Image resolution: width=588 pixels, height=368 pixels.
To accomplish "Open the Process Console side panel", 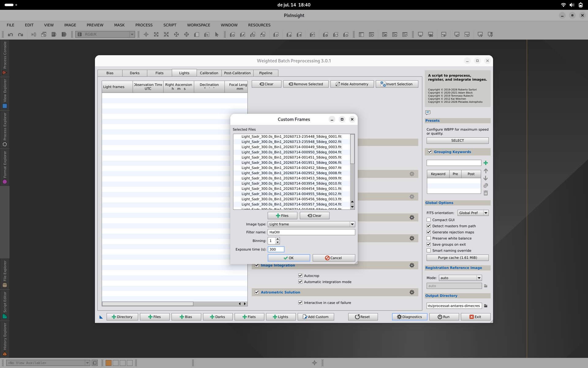I will 5,58.
